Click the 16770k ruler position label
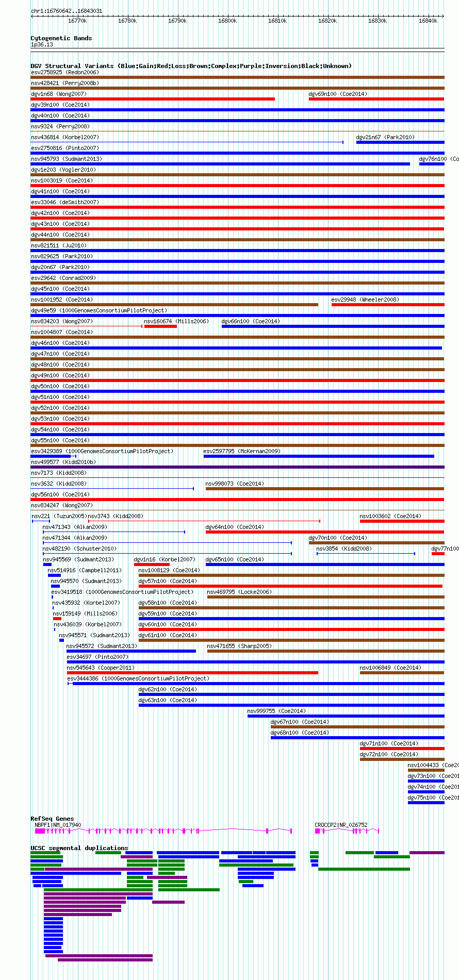Viewport: 459px width, 980px height. point(77,21)
